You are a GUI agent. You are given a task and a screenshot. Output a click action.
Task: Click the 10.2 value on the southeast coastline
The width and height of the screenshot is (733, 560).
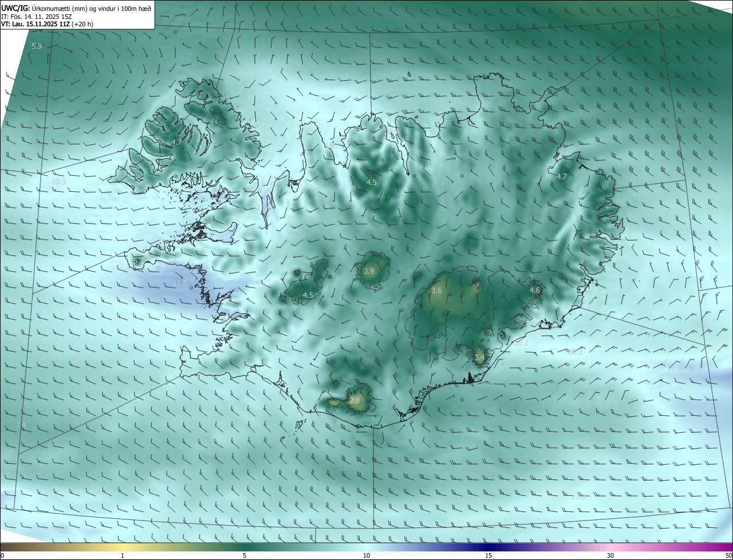click(x=521, y=342)
